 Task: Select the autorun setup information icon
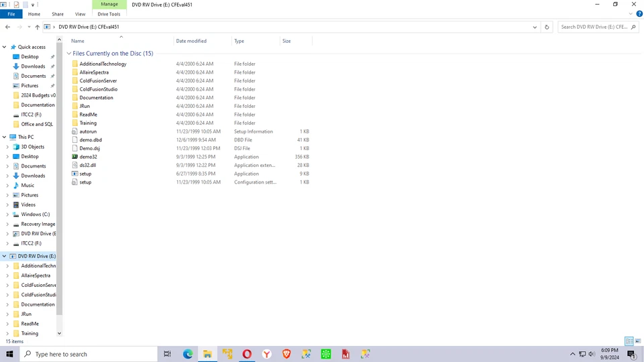point(74,131)
